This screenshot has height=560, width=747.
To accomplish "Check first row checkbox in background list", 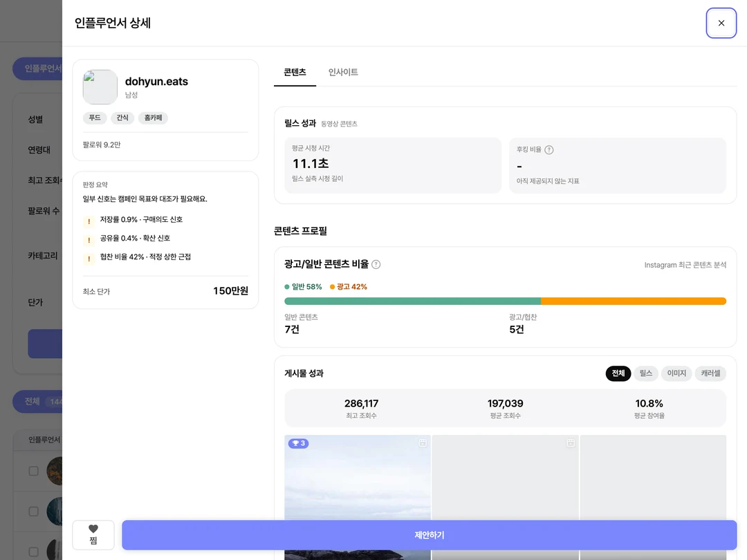I will (33, 471).
